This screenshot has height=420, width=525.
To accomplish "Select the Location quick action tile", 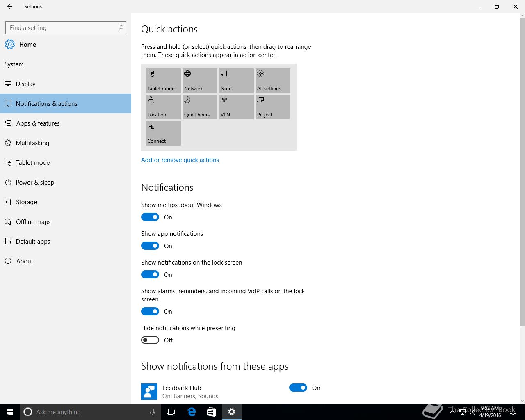I will (x=163, y=107).
